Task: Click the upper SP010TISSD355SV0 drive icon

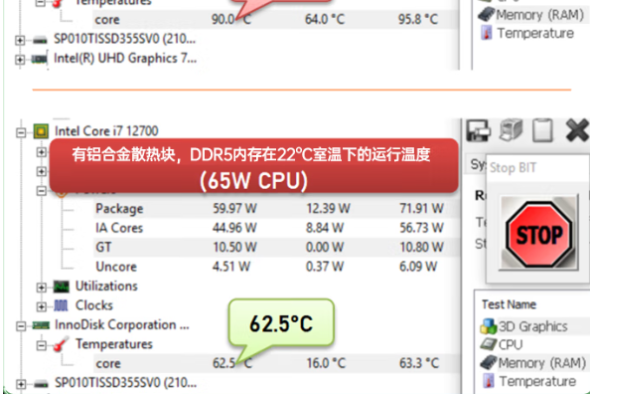Action: [40, 39]
